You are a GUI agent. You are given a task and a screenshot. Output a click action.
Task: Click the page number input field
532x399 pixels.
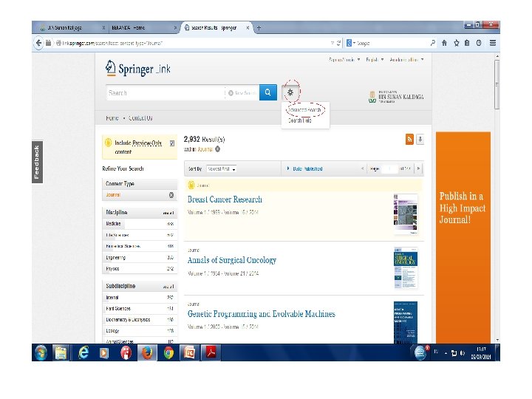point(389,168)
